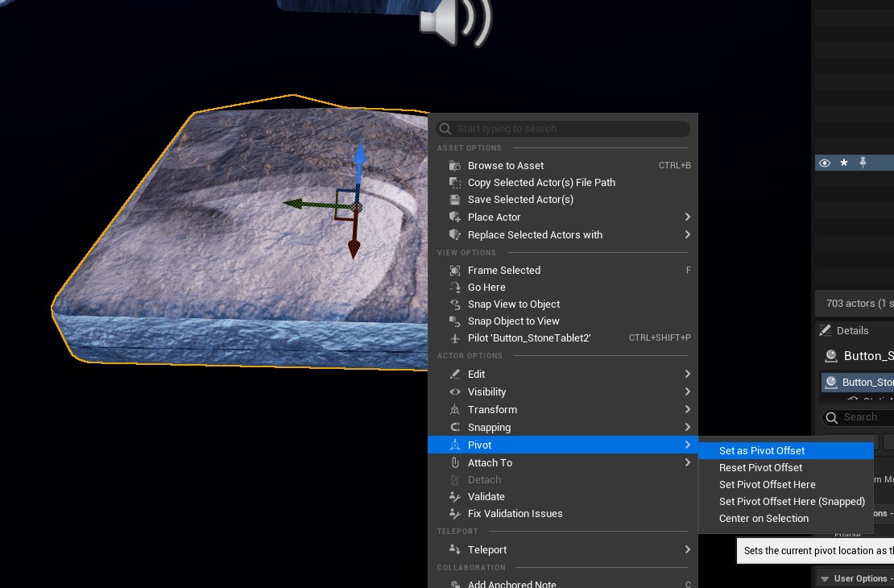Click the audio speaker actor icon in viewport
The width and height of the screenshot is (894, 588).
tap(455, 23)
